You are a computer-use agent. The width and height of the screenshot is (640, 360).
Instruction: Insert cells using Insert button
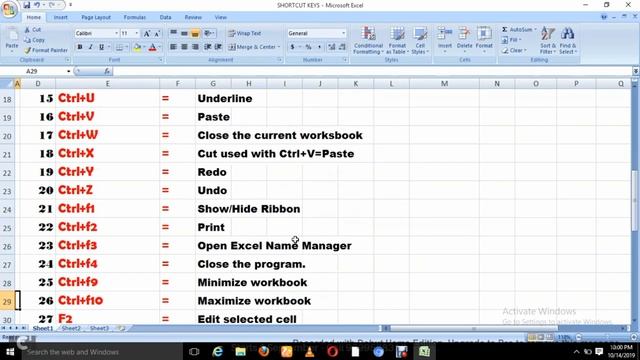(x=445, y=40)
